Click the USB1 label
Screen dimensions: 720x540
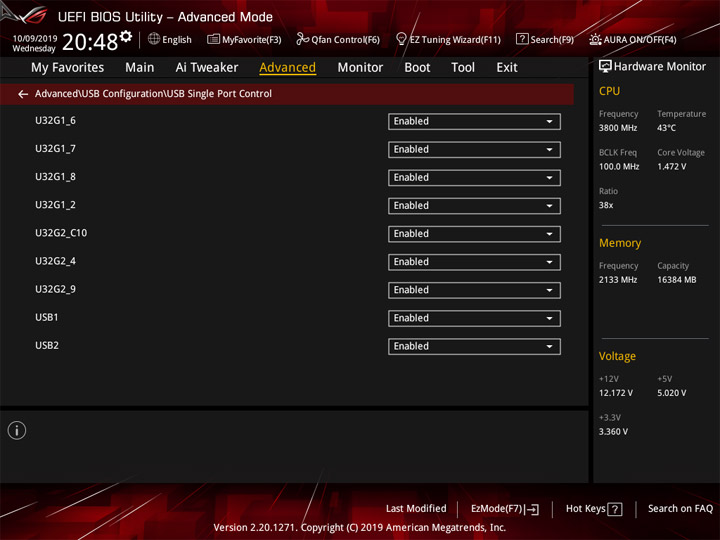click(47, 317)
